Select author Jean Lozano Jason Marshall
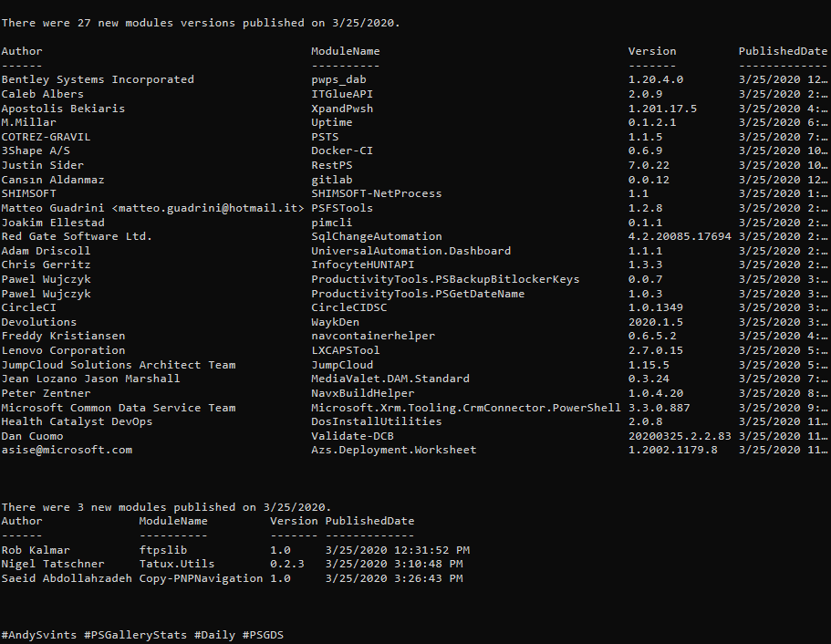This screenshot has height=644, width=831. [x=90, y=379]
